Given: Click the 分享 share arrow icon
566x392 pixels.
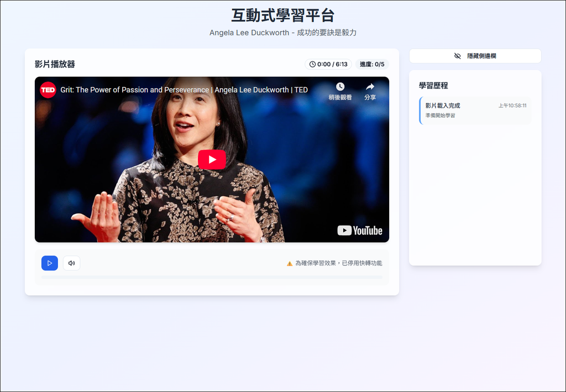Looking at the screenshot, I should tap(370, 87).
